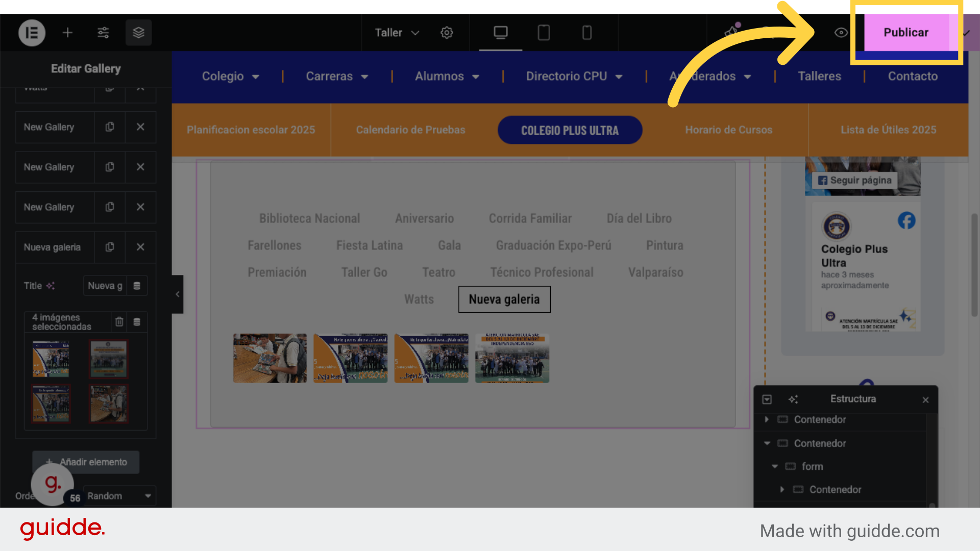Select first gallery thumbnail in panel

(51, 359)
